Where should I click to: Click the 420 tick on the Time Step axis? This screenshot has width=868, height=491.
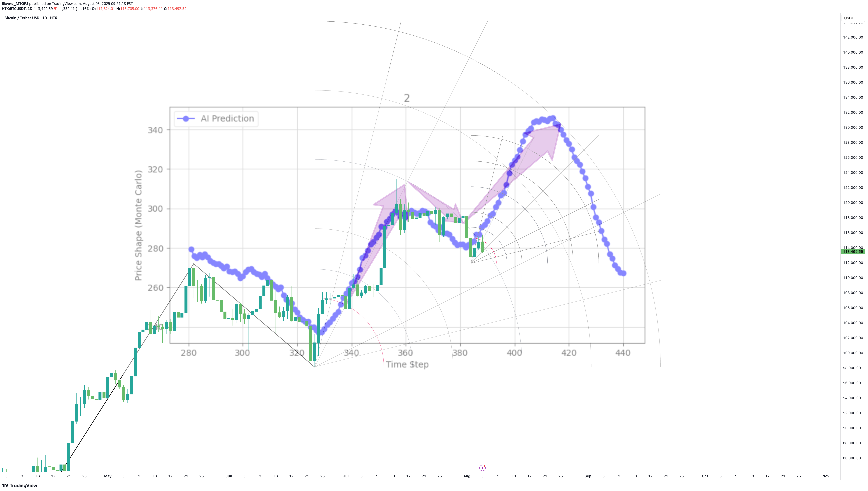click(x=569, y=353)
